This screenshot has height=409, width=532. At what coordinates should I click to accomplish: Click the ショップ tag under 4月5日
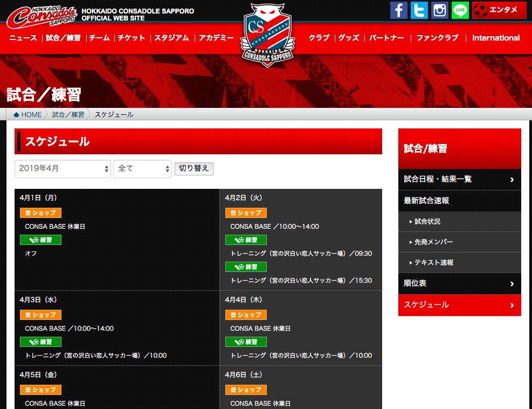[41, 390]
